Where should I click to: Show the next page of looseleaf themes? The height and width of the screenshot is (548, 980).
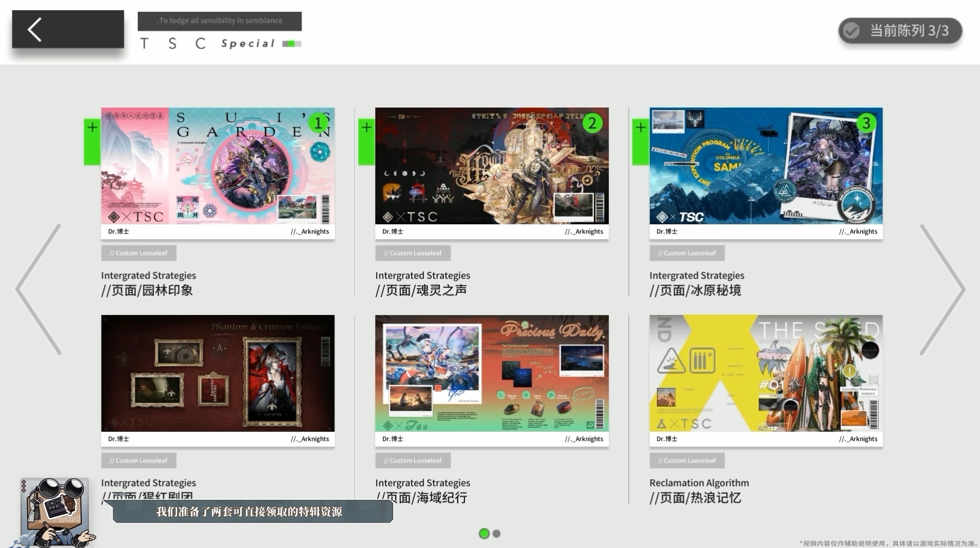(942, 289)
